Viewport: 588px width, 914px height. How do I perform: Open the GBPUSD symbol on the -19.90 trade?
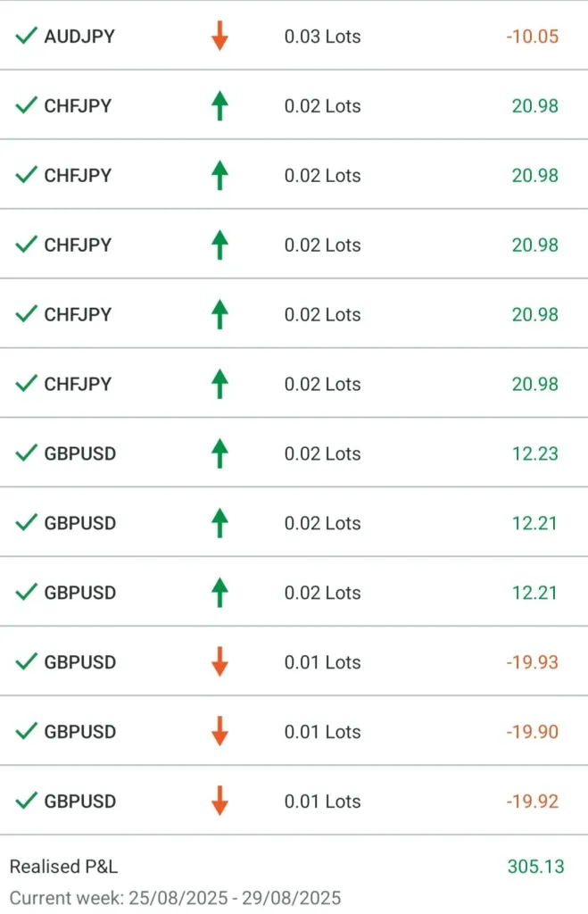79,732
